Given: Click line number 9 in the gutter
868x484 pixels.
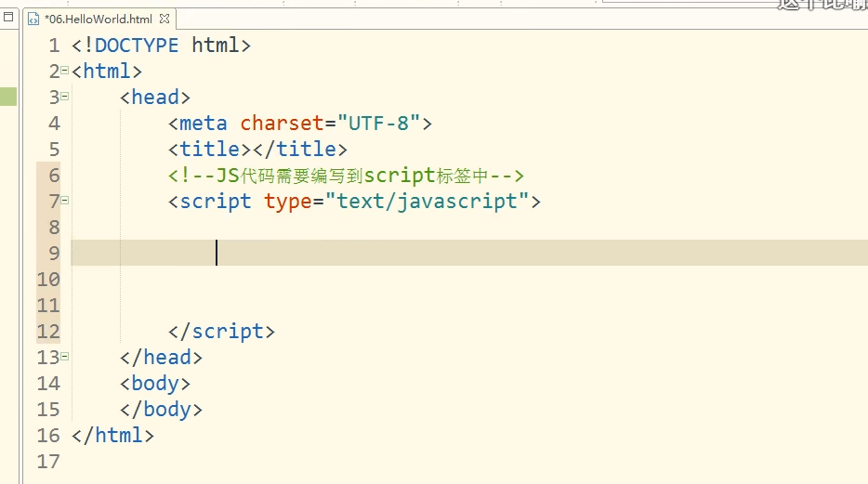Looking at the screenshot, I should coord(53,253).
